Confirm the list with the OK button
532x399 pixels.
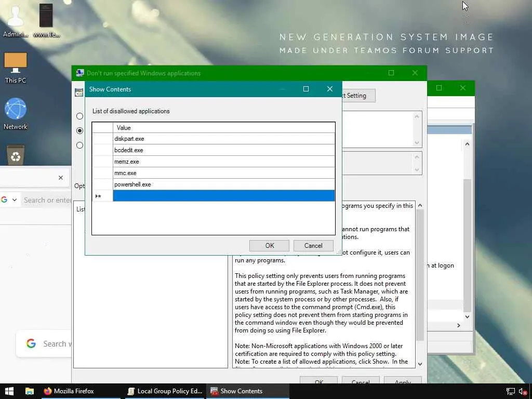pos(269,246)
